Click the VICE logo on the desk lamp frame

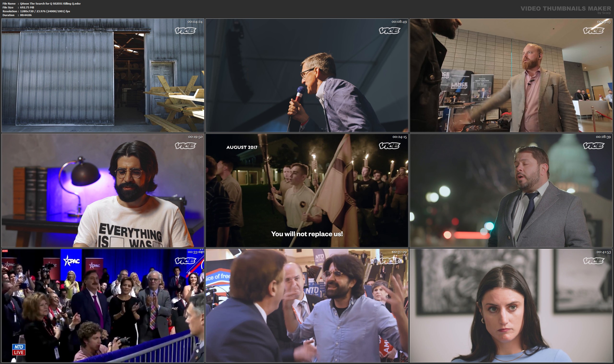point(185,146)
